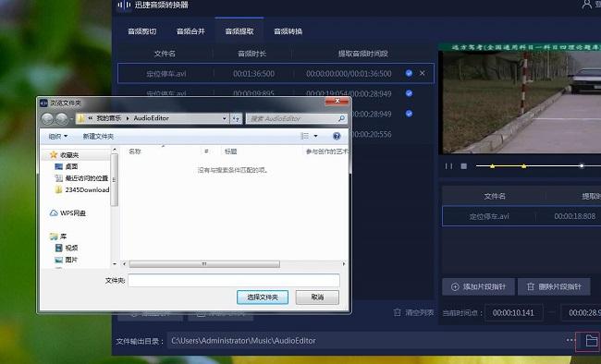Click the search magnifier icon

(341, 119)
